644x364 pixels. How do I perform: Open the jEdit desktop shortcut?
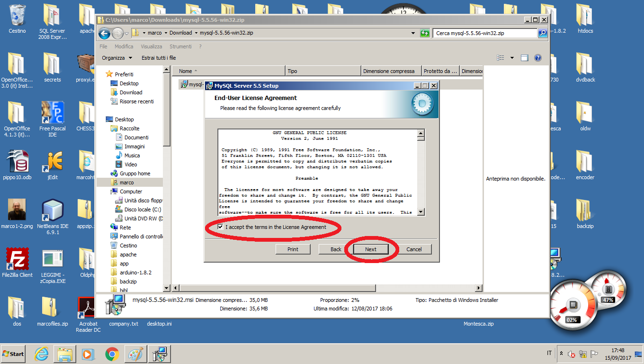pos(53,162)
